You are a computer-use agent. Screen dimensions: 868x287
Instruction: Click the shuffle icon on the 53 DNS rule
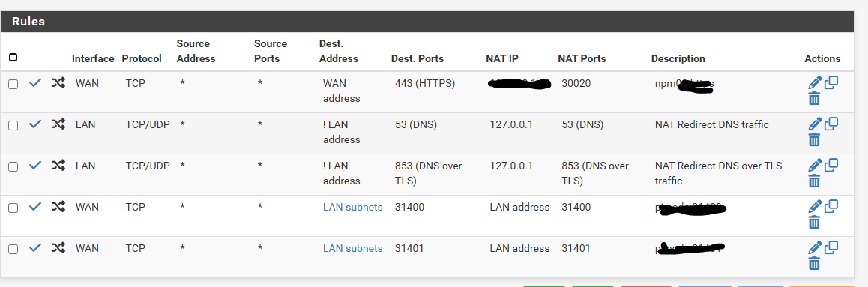point(58,125)
